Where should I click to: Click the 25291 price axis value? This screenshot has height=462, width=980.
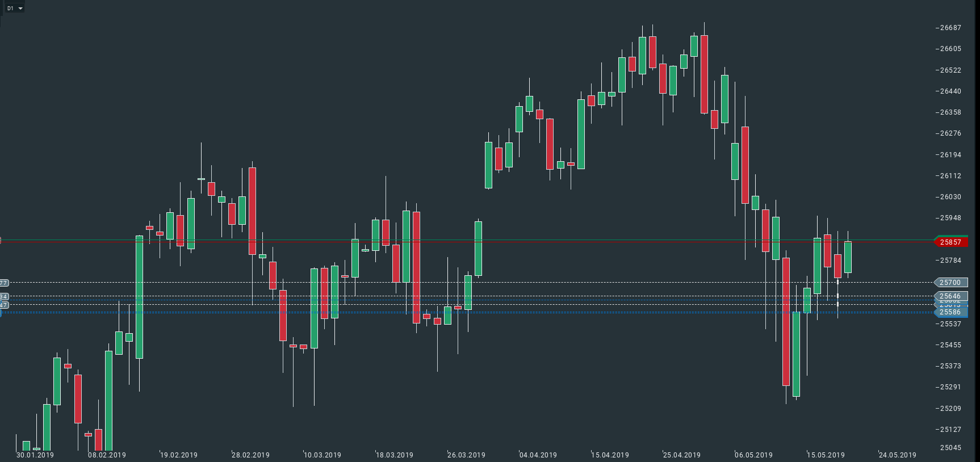pos(951,387)
